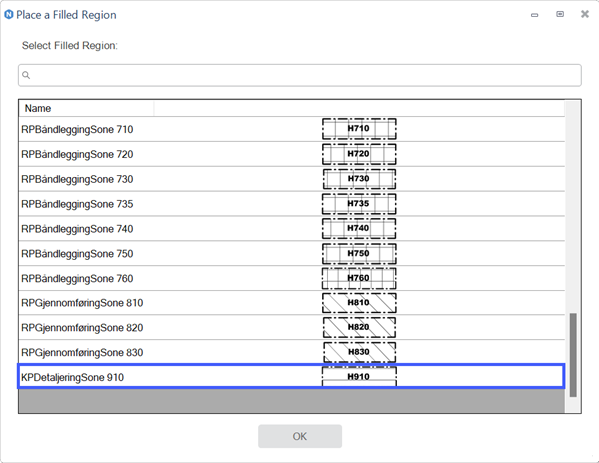Click the H720 hatch pattern preview

(x=359, y=154)
